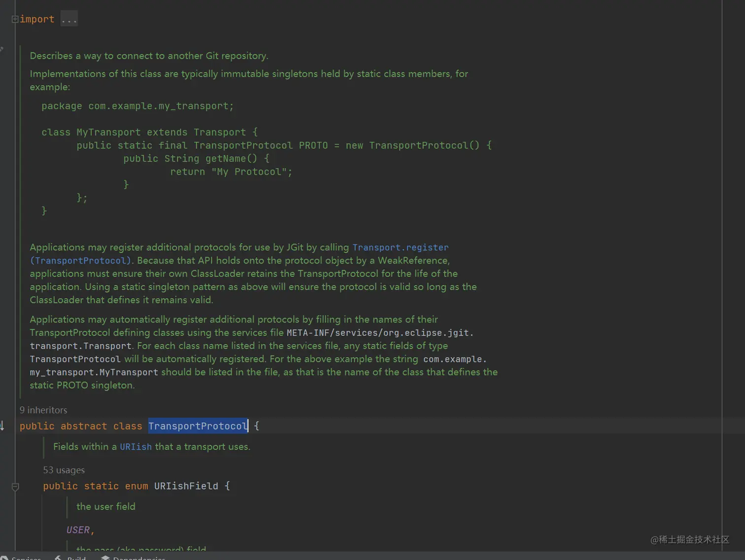Click "that a transport uses." in doc comment
Viewport: 745px width, 560px height.
tap(203, 447)
